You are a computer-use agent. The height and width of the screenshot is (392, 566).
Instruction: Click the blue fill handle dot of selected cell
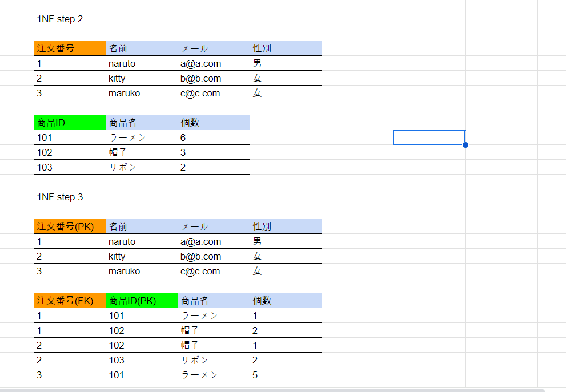tap(465, 145)
